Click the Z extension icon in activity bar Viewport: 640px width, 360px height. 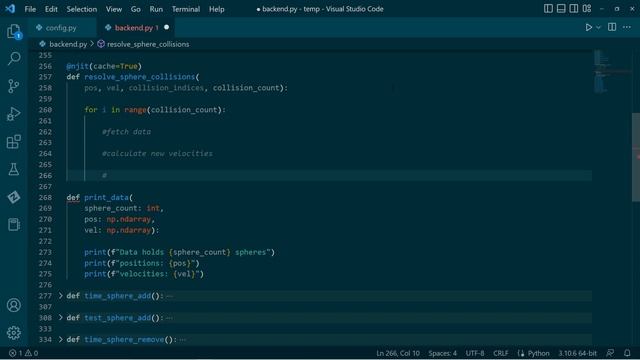[x=14, y=197]
